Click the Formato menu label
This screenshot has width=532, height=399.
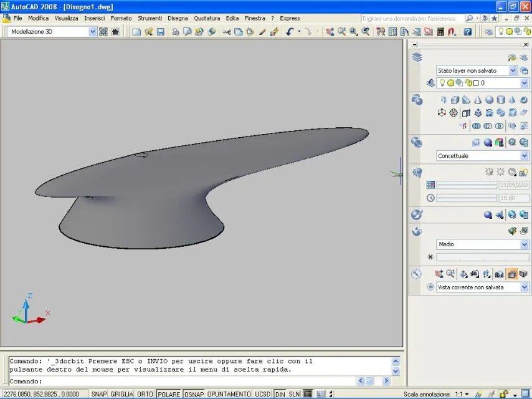tap(121, 18)
